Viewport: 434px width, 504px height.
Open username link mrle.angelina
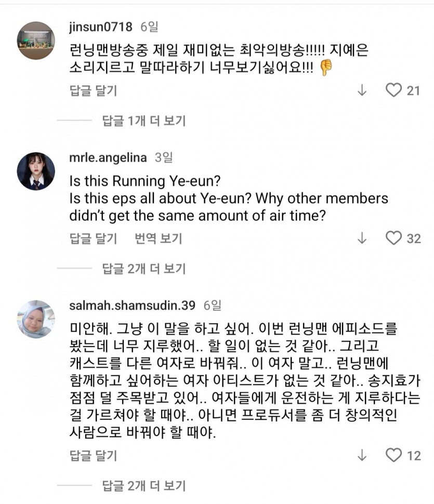pos(108,157)
